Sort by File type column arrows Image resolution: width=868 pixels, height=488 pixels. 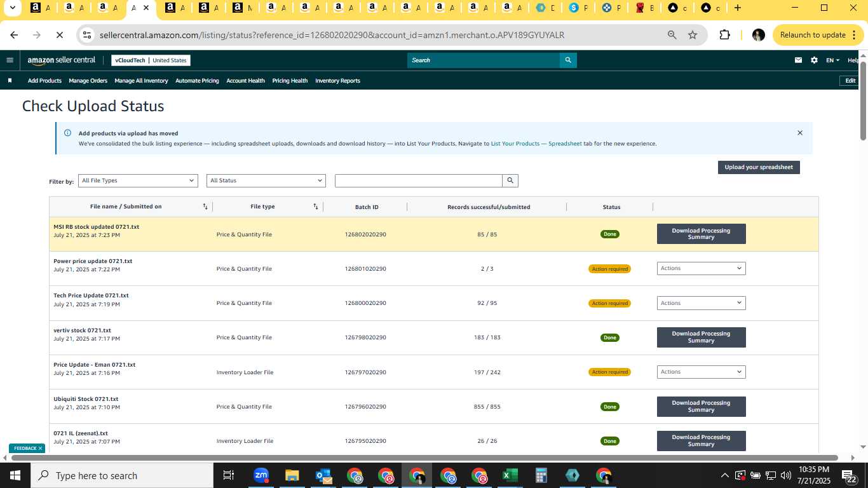[x=316, y=207]
